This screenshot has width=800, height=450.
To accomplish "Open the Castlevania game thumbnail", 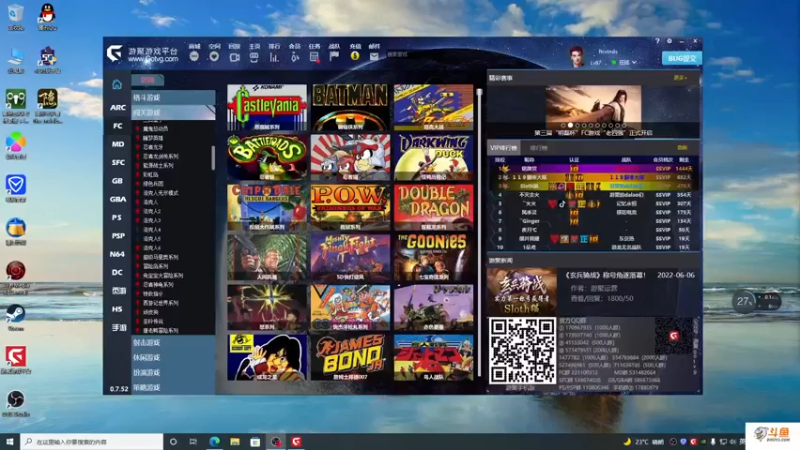I will point(267,107).
